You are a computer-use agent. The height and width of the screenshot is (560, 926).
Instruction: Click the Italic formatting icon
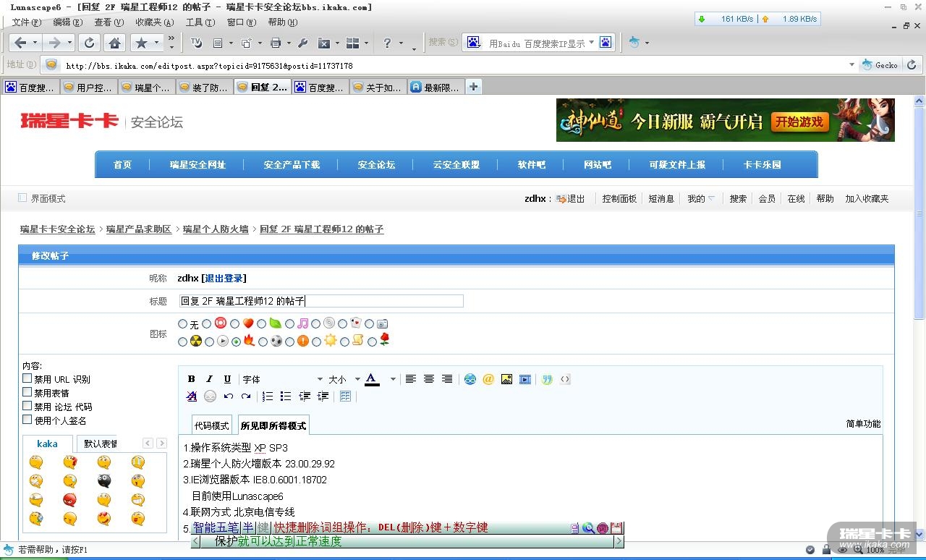(x=210, y=379)
